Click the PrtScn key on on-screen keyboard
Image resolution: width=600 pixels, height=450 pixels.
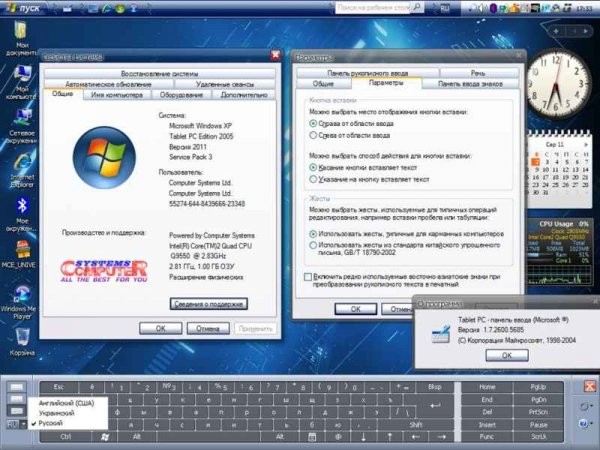click(x=538, y=412)
